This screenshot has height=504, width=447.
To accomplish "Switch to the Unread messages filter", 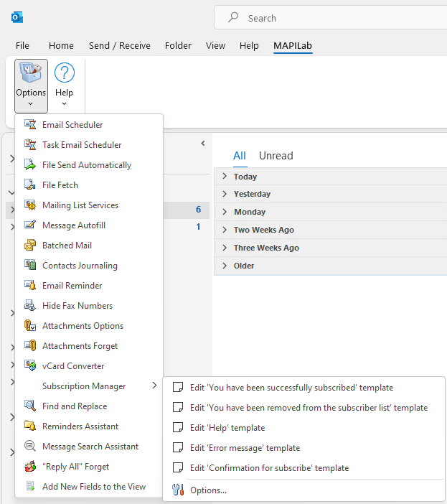I will (x=276, y=156).
